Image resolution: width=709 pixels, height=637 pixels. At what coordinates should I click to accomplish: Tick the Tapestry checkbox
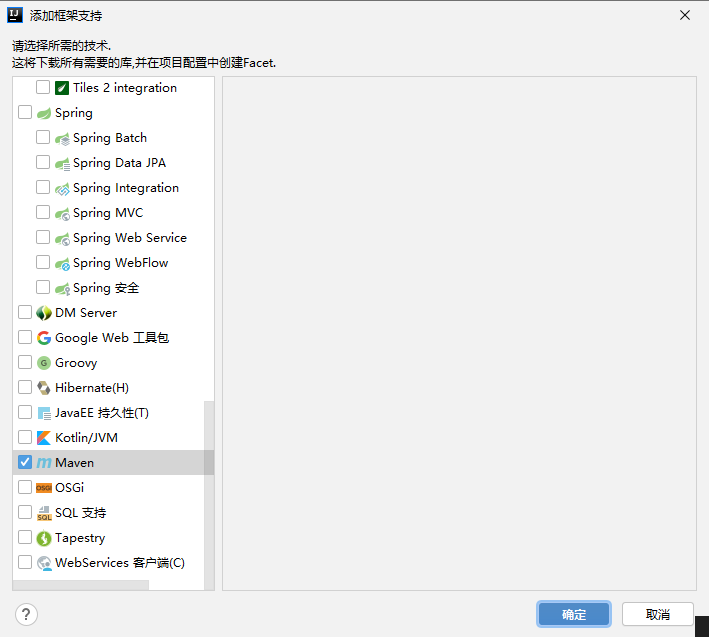pos(25,537)
